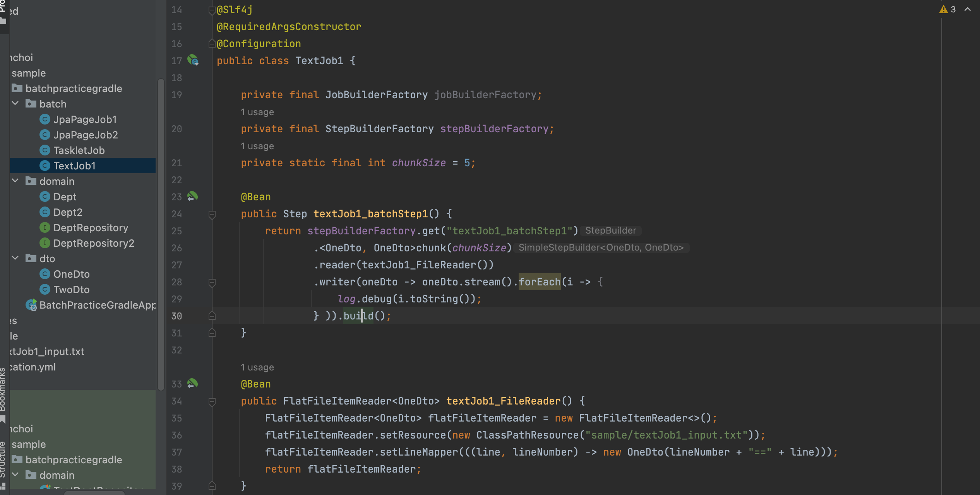980x495 pixels.
Task: Click the yellow warning icon showing 3 problems
Action: 943,9
